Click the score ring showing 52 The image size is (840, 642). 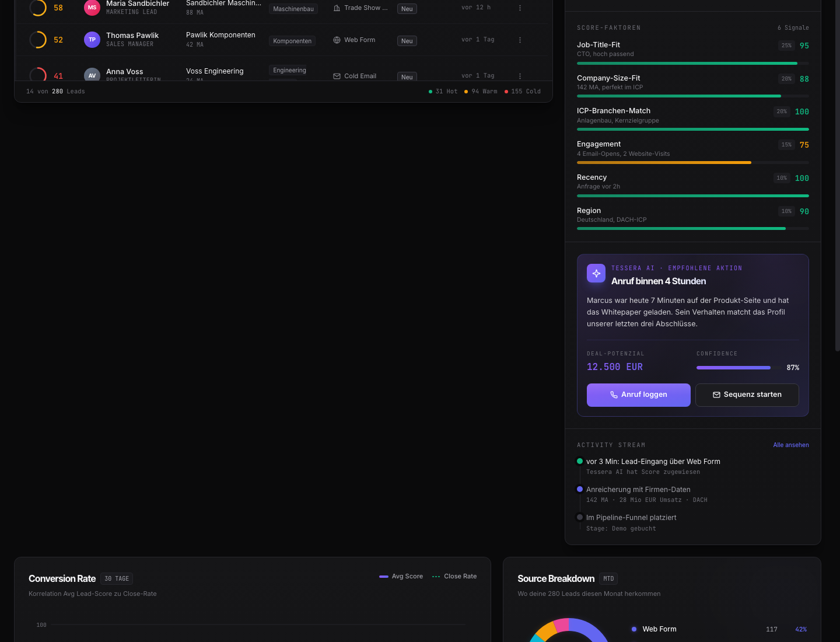click(38, 40)
